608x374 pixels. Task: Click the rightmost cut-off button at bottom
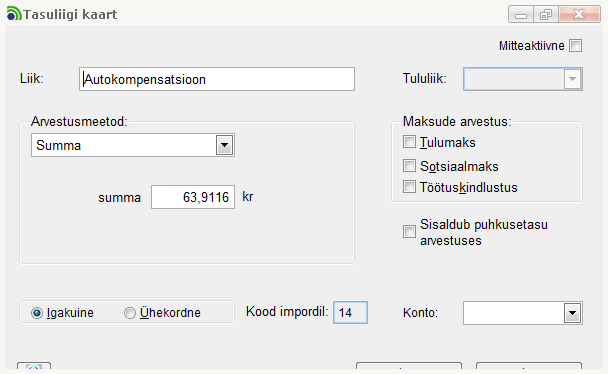pyautogui.click(x=529, y=366)
